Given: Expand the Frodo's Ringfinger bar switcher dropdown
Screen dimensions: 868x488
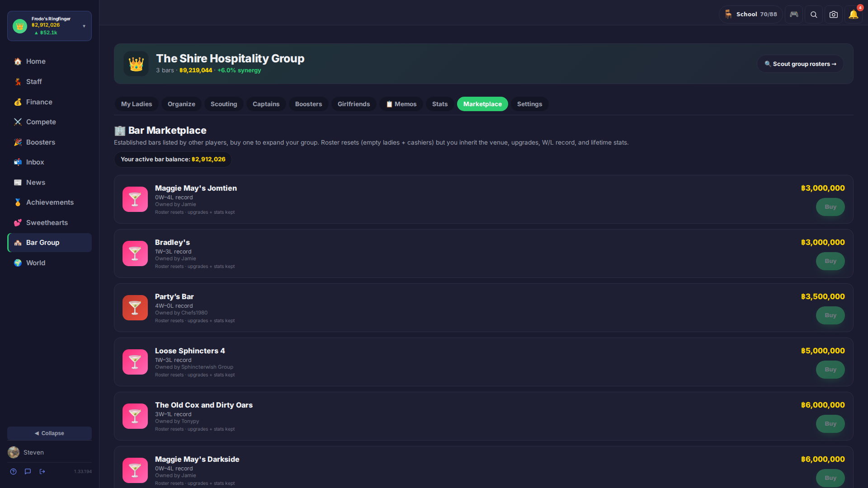Looking at the screenshot, I should (x=84, y=26).
